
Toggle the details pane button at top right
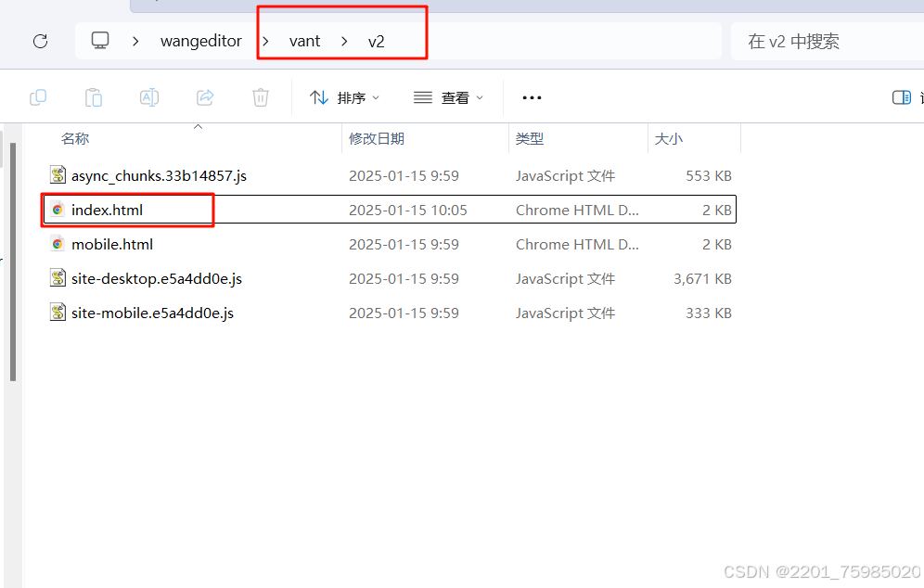coord(901,96)
